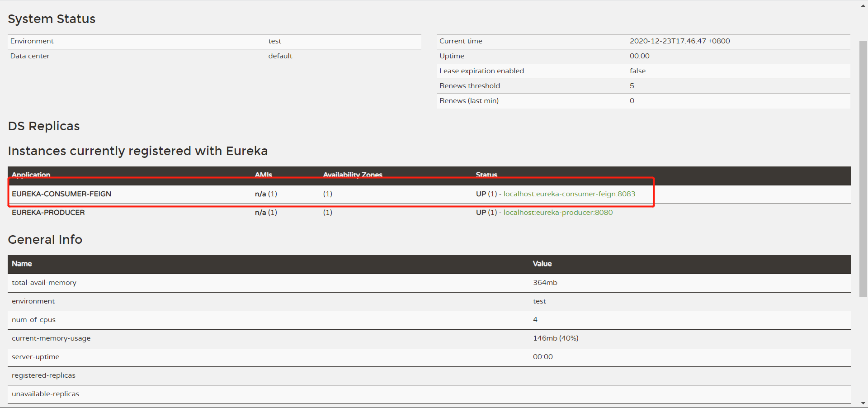The width and height of the screenshot is (868, 408).
Task: Click the Data center label
Action: pyautogui.click(x=30, y=56)
